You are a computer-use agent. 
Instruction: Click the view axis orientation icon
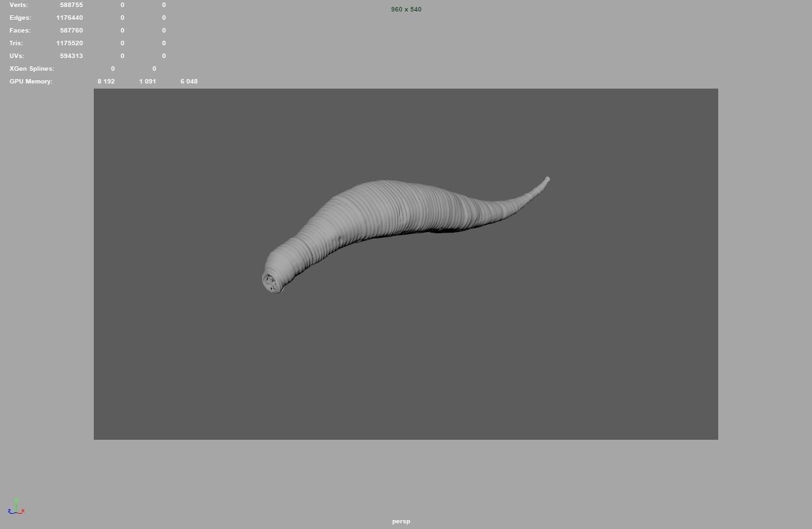(x=16, y=507)
